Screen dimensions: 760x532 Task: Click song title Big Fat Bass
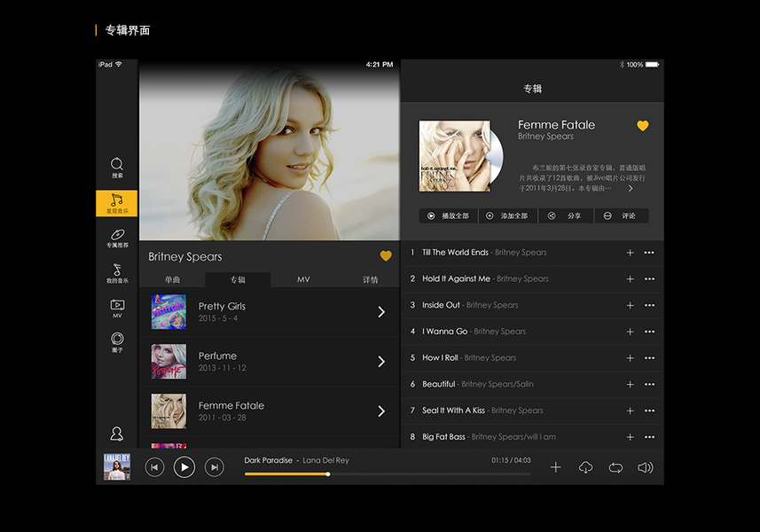[x=443, y=436]
